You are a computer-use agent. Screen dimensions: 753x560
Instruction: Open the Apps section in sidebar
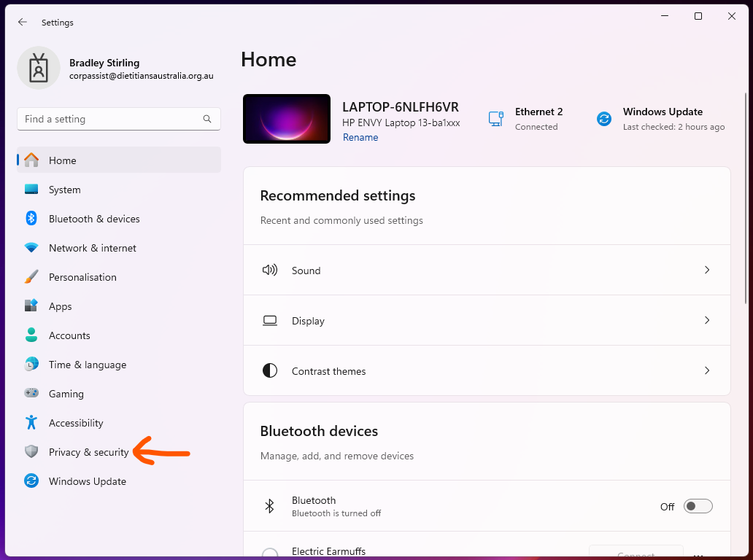click(x=61, y=306)
